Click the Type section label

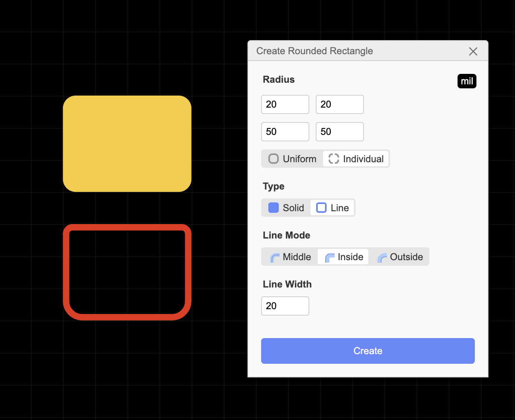click(x=274, y=186)
